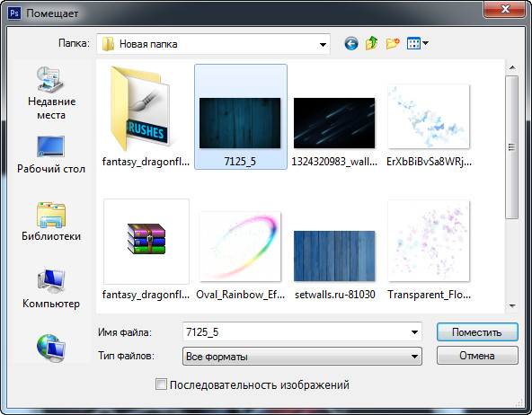
Task: Select the ErXbBiBvSa8WRj... butterflies thumbnail
Action: (429, 117)
